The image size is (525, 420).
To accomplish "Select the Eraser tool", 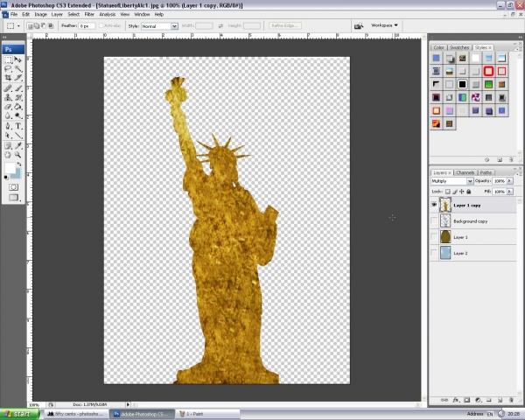I will pos(9,107).
